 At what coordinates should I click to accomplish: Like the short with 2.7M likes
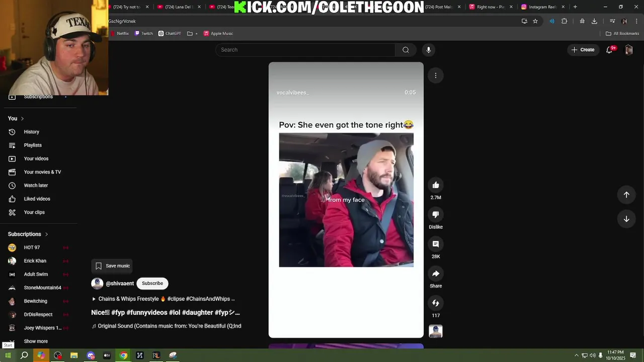(436, 185)
